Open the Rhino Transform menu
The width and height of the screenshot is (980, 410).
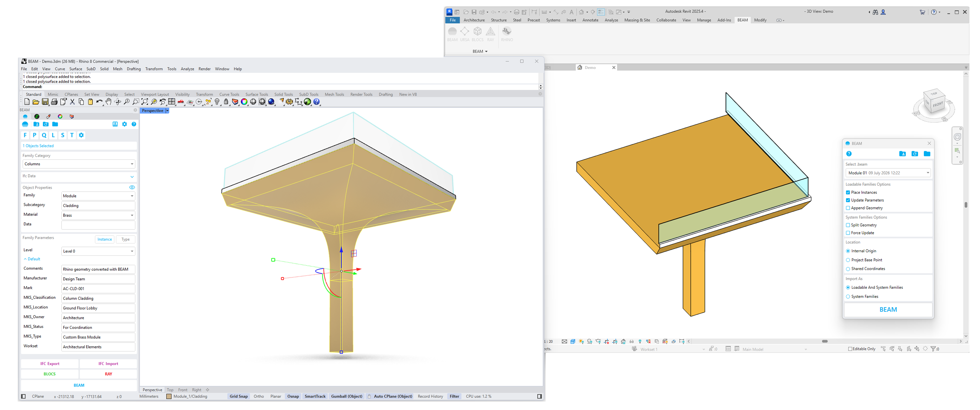coord(154,69)
